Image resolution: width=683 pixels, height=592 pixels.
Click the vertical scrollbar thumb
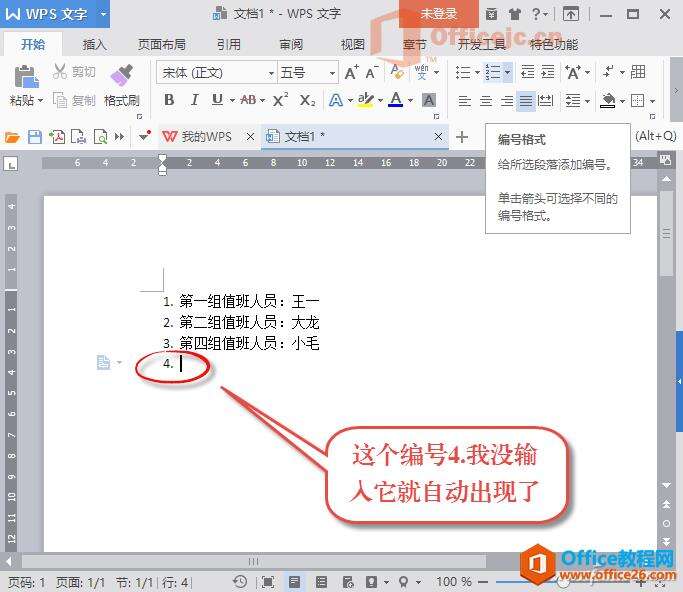[x=666, y=233]
